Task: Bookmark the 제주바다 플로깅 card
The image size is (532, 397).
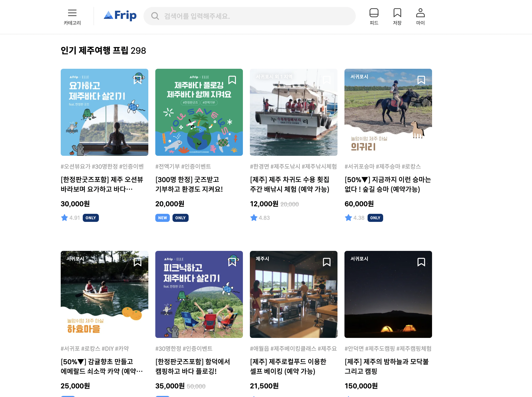Action: (x=232, y=80)
